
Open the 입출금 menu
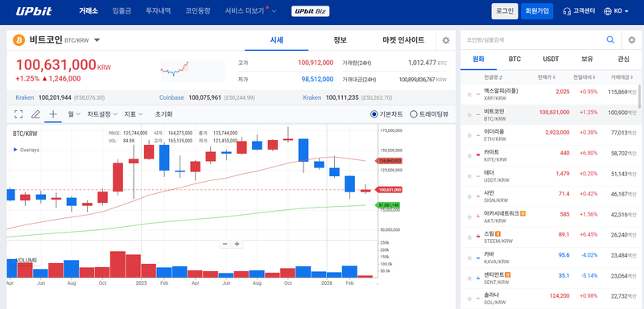122,11
